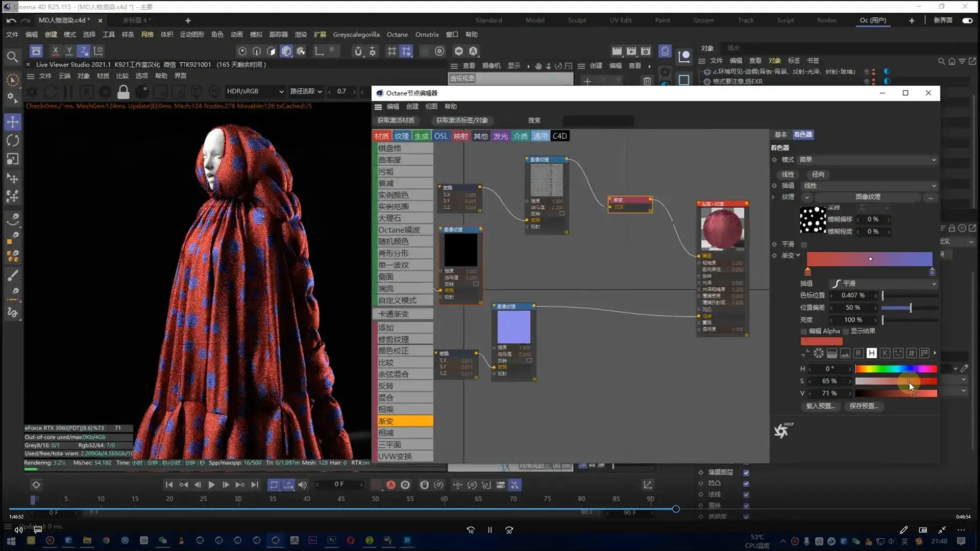The height and width of the screenshot is (551, 980).
Task: Expand the 平滑 interpolation dropdown
Action: click(x=884, y=283)
